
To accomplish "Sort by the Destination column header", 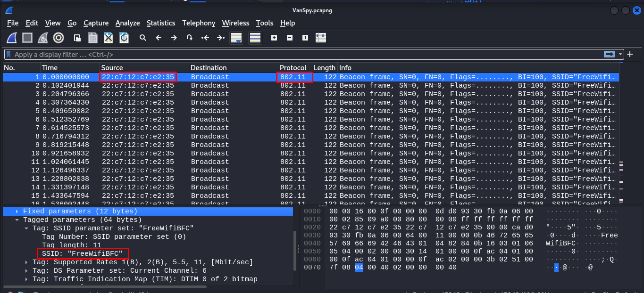I will click(234, 68).
